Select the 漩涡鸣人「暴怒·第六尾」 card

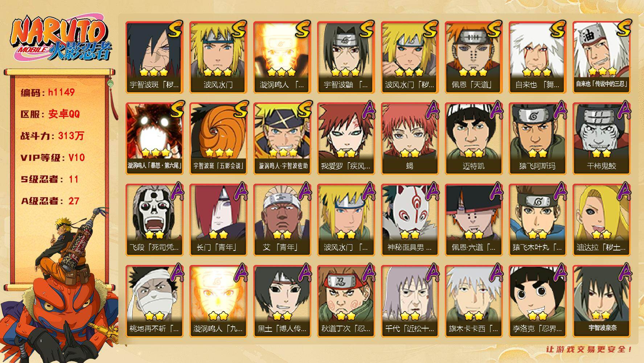[x=154, y=138]
